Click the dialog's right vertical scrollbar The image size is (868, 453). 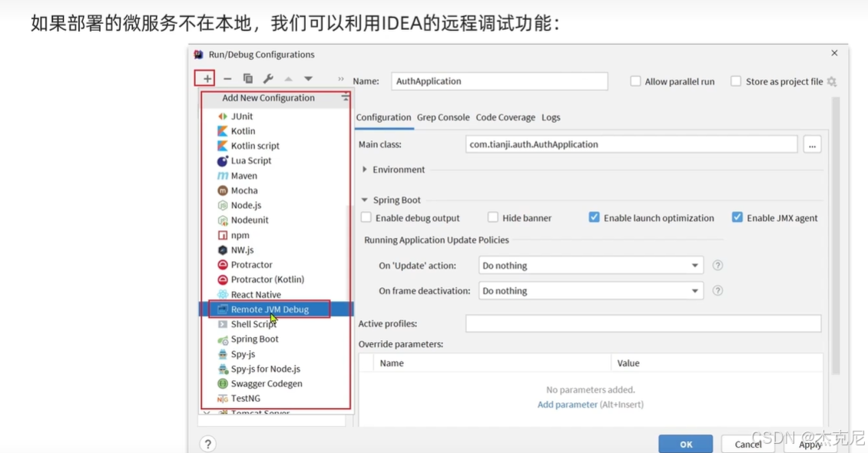coord(836,236)
